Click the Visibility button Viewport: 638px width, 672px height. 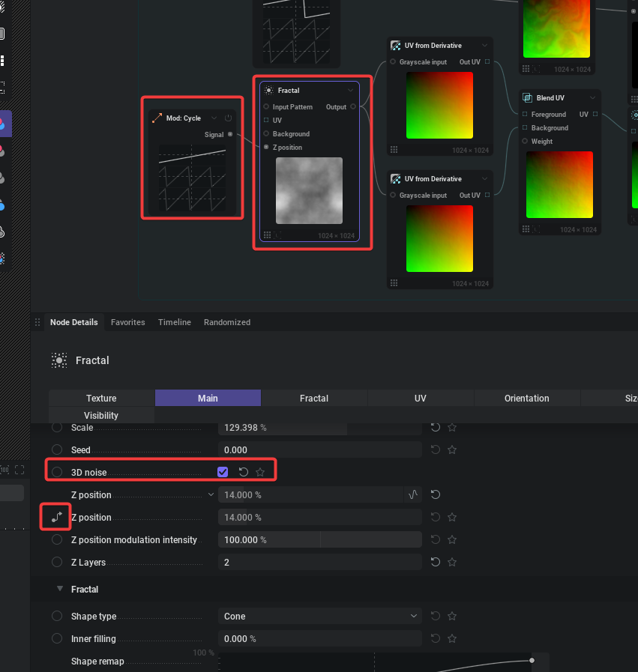(101, 415)
